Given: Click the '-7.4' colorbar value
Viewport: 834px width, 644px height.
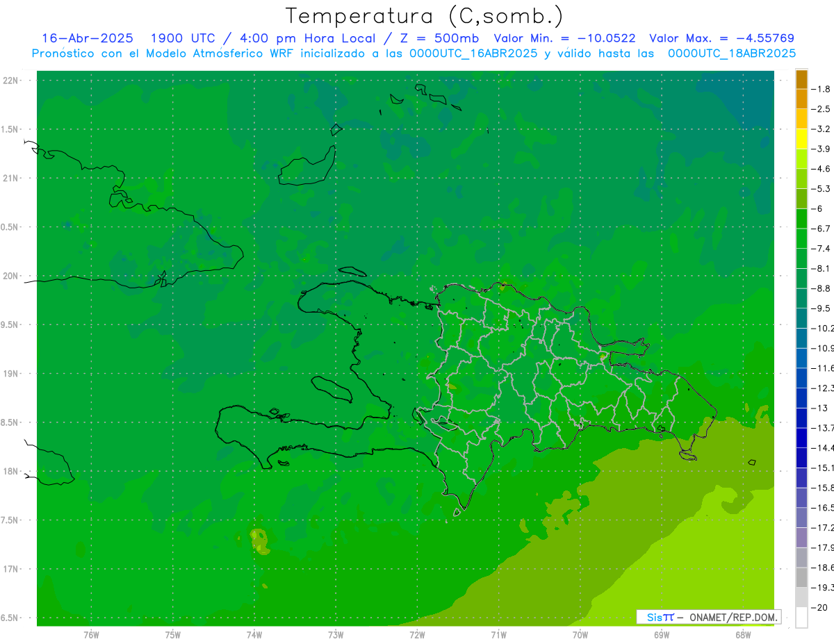Looking at the screenshot, I should (821, 249).
